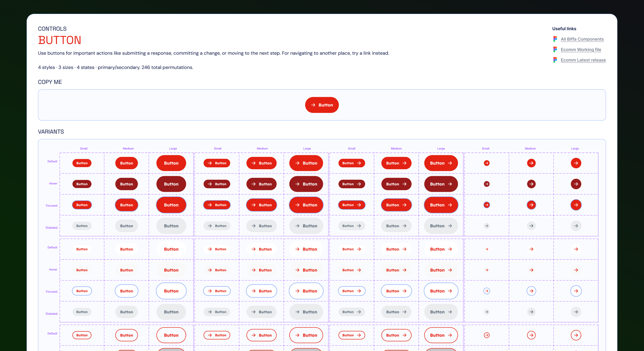Click ghost Default row Large text-only Button

coord(171,249)
